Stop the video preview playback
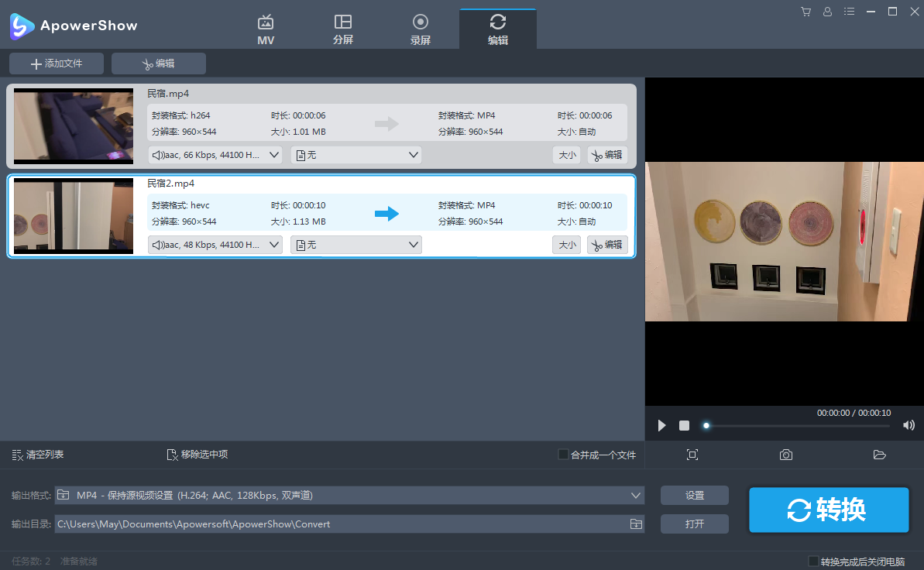The width and height of the screenshot is (924, 570). click(x=684, y=425)
